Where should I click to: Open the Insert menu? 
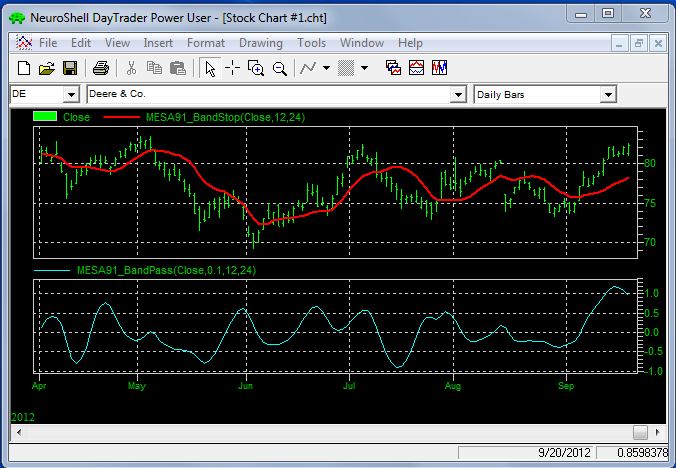click(x=158, y=43)
